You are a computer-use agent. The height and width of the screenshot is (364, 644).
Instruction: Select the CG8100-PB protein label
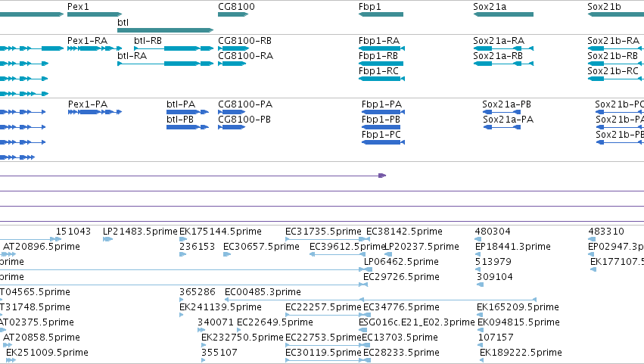point(244,120)
